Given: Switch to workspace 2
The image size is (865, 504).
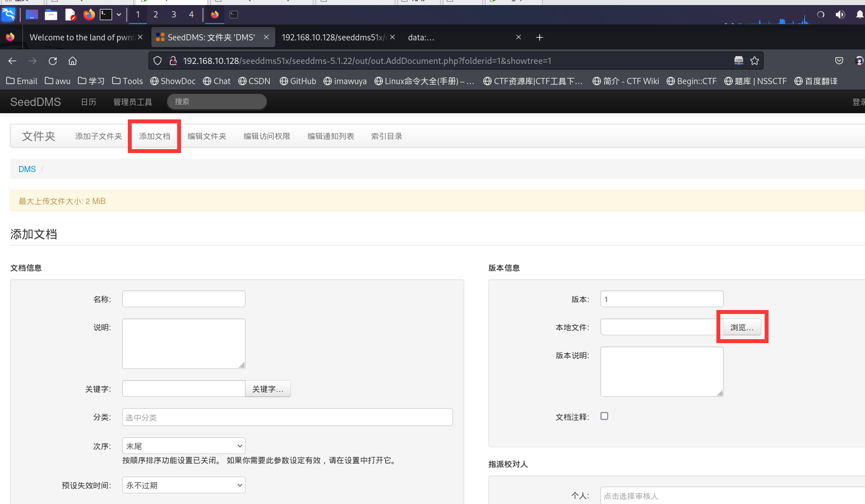Looking at the screenshot, I should (156, 15).
